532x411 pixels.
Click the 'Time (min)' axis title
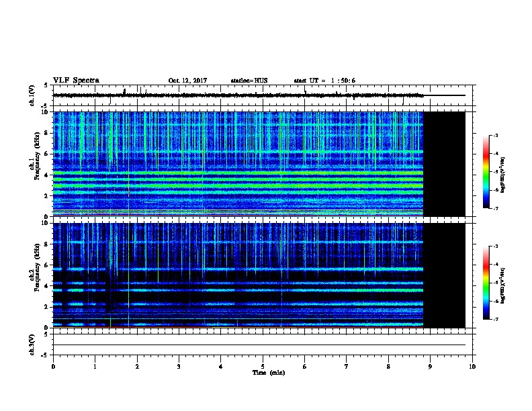coord(269,373)
